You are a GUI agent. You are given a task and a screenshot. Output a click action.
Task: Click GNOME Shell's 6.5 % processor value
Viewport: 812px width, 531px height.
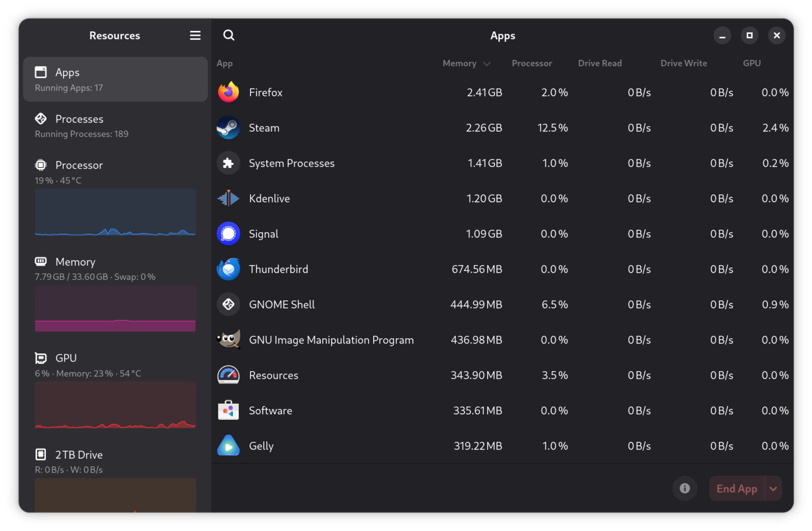click(x=555, y=304)
